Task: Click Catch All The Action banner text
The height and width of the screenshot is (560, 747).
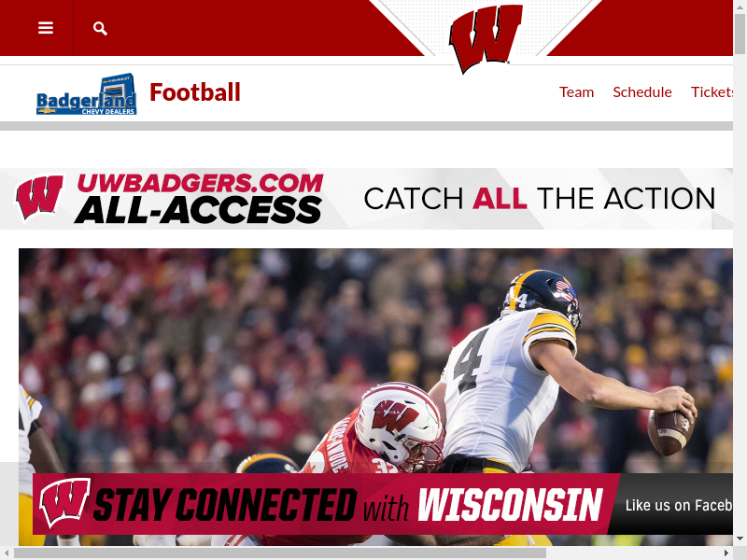Action: coord(540,199)
